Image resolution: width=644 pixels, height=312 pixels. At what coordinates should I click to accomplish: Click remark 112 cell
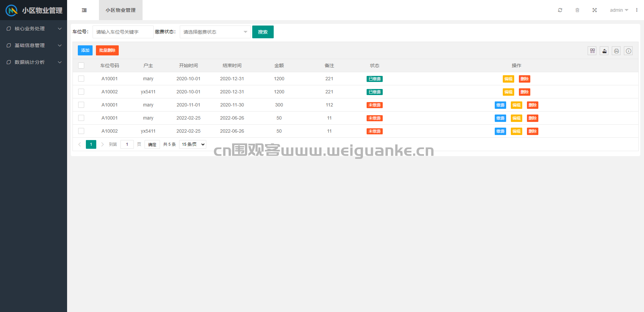pyautogui.click(x=329, y=105)
